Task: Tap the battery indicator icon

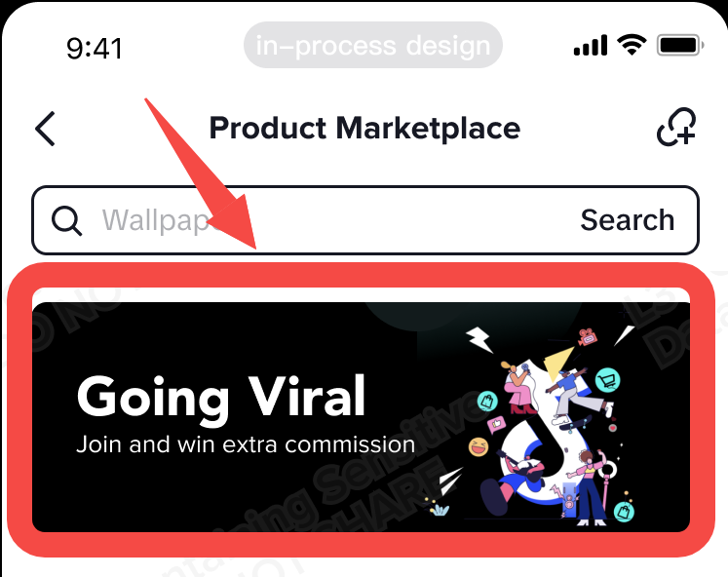Action: click(680, 46)
